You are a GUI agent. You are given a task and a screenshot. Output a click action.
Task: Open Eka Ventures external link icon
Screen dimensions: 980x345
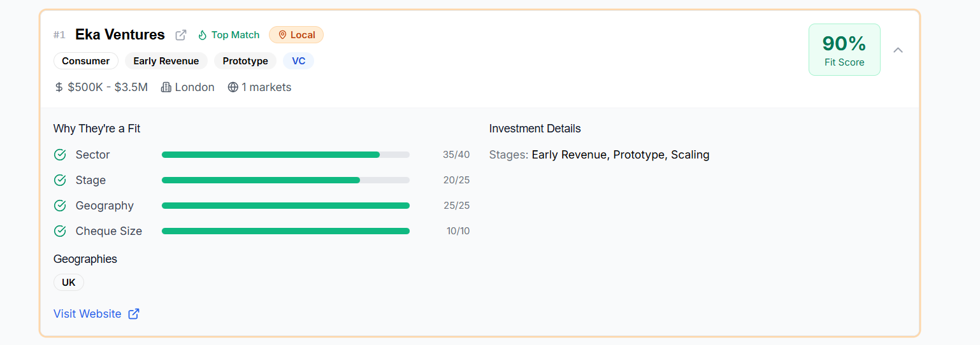(181, 35)
